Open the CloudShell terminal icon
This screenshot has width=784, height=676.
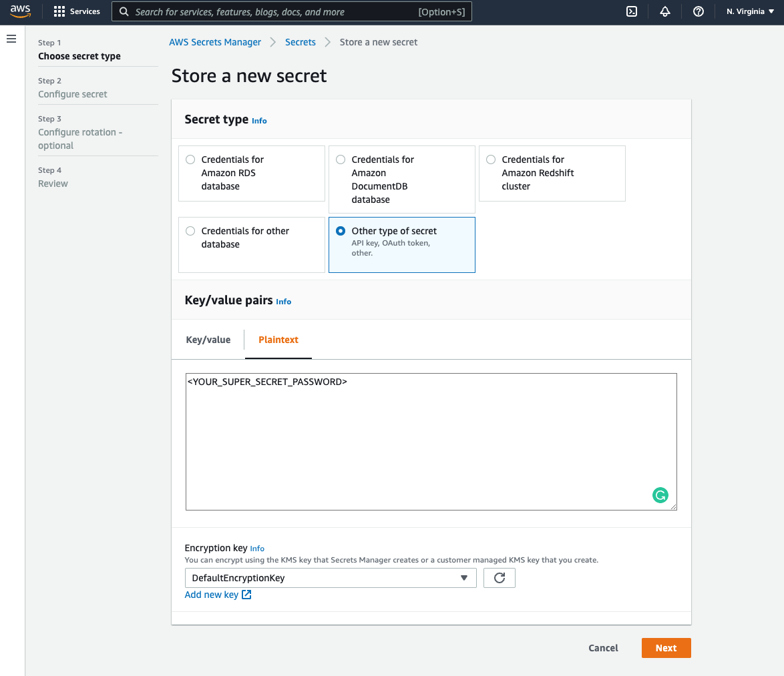point(631,11)
